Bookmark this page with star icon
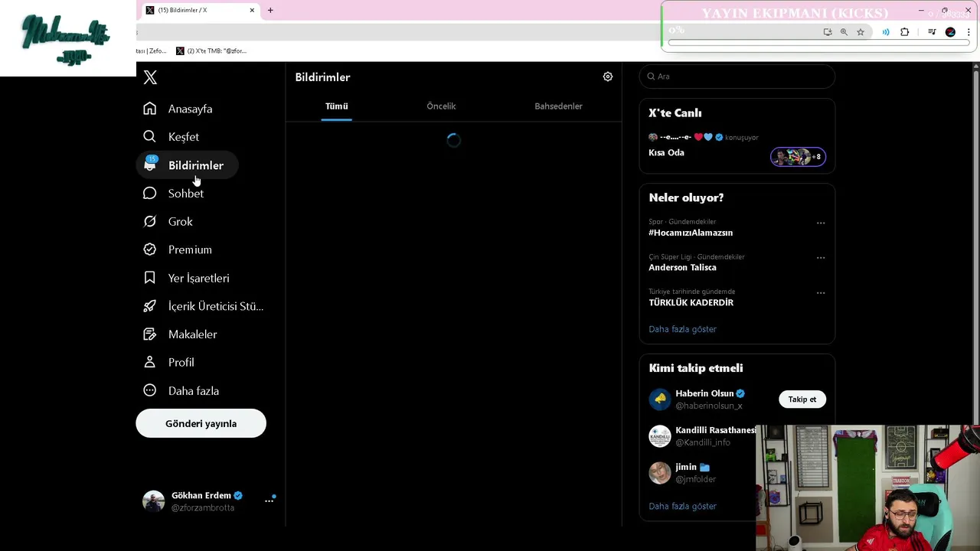 click(x=861, y=32)
